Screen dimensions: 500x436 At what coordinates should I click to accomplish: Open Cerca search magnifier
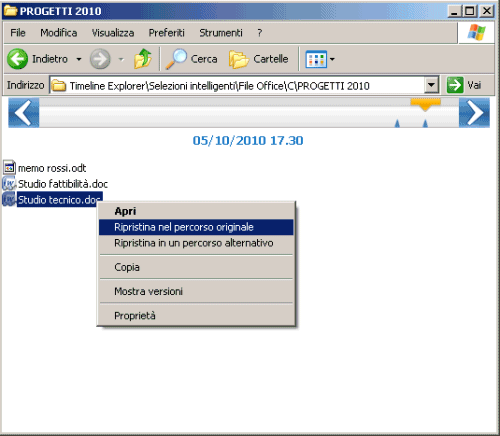[x=176, y=59]
